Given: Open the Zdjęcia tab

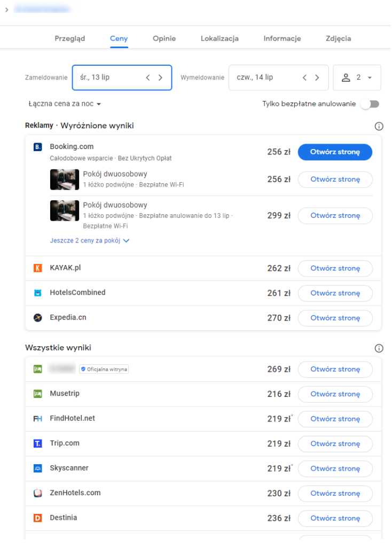Looking at the screenshot, I should 338,38.
